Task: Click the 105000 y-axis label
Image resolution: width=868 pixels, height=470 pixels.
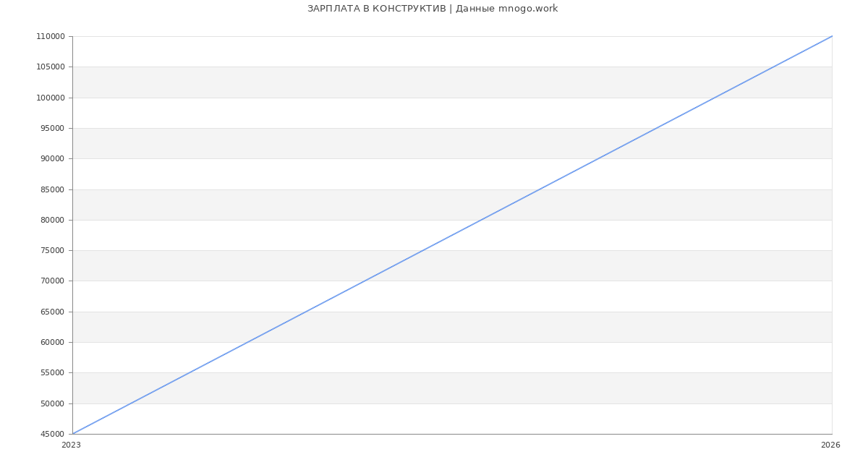Action: coord(51,67)
